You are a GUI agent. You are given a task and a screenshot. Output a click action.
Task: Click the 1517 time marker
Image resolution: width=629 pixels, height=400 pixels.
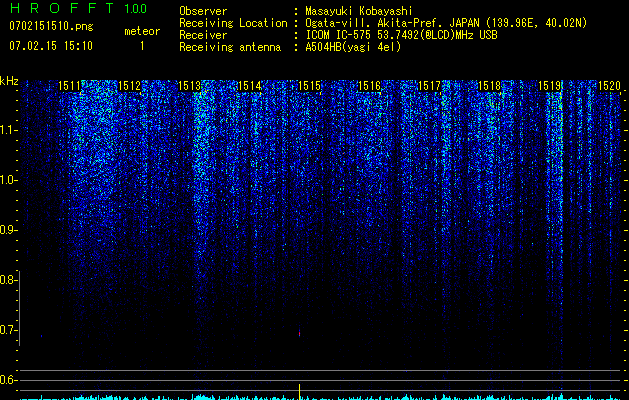click(x=430, y=86)
